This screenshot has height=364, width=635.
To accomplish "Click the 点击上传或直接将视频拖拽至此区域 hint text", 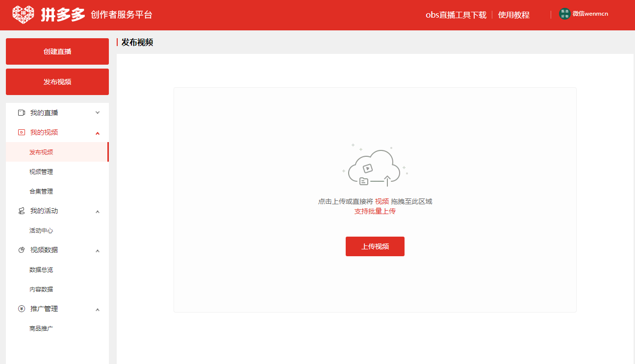I will click(x=375, y=201).
